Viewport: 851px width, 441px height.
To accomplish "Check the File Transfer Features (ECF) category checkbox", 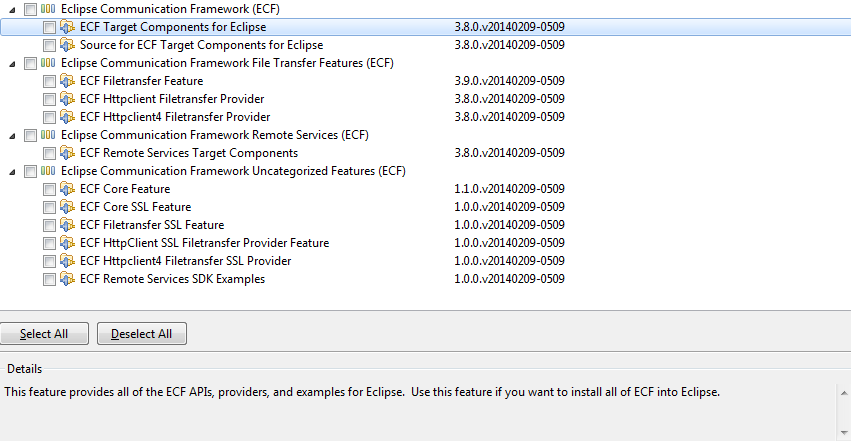I will pyautogui.click(x=30, y=63).
